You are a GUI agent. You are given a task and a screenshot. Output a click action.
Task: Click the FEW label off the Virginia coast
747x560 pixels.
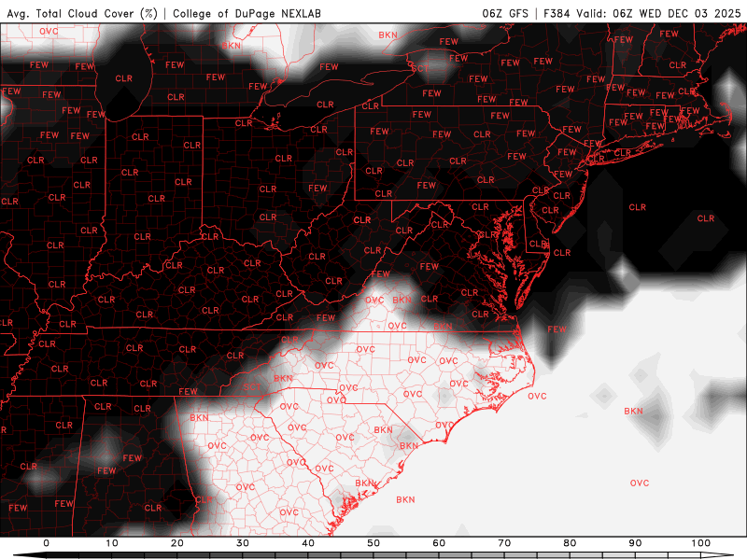point(557,329)
